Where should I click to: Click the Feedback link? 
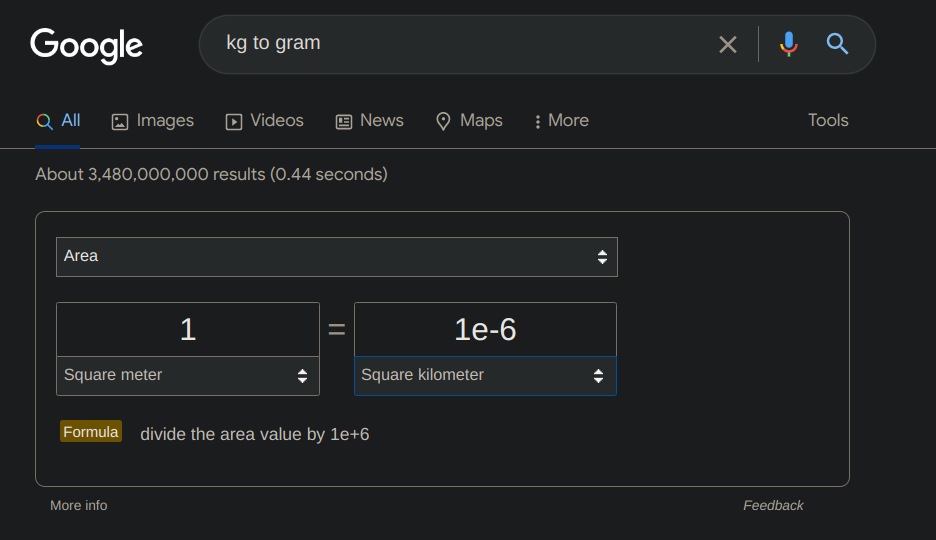[773, 506]
